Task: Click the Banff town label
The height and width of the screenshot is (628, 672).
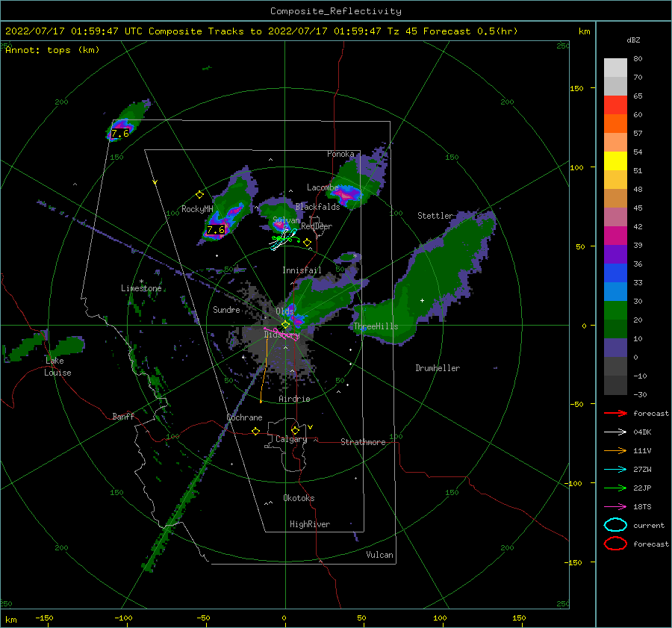Action: [123, 416]
